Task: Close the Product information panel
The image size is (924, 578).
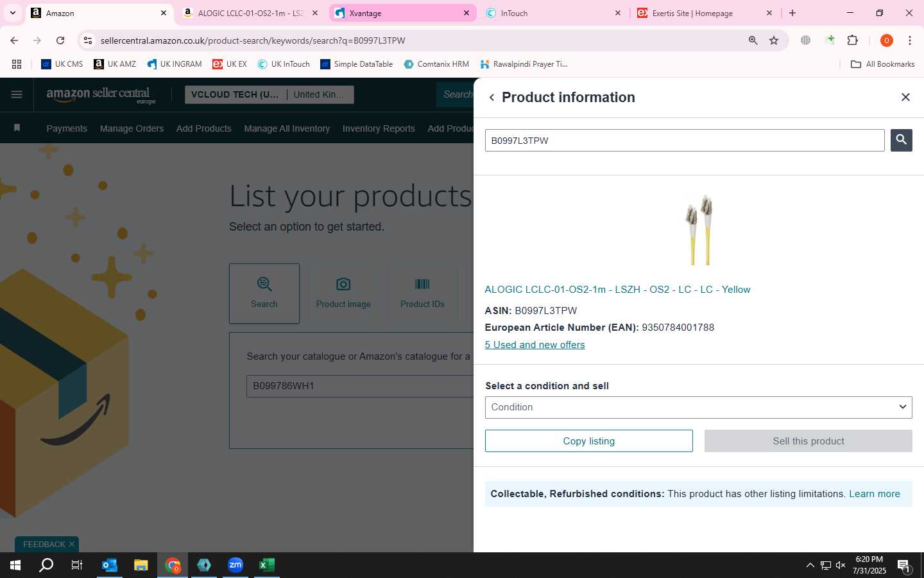Action: (905, 97)
